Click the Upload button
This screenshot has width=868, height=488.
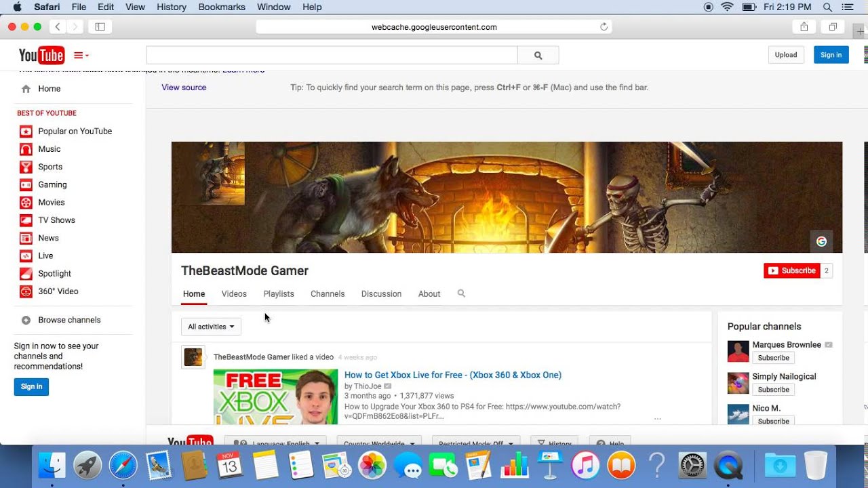[x=786, y=55]
